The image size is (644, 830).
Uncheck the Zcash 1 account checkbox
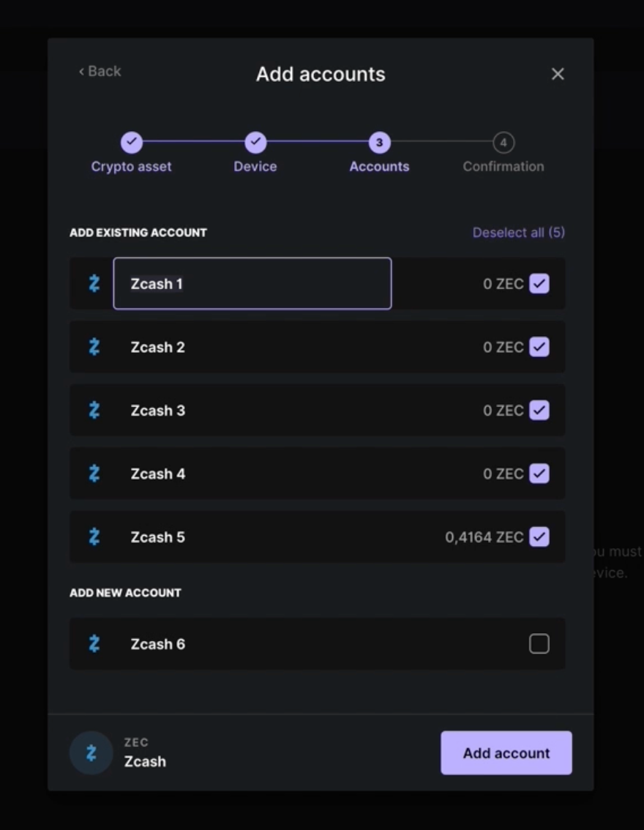pos(539,284)
